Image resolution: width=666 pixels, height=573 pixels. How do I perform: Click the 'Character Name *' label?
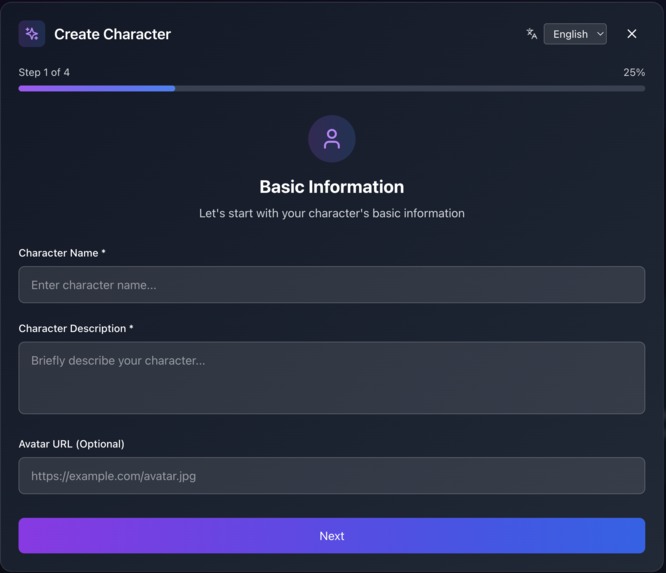(x=62, y=253)
